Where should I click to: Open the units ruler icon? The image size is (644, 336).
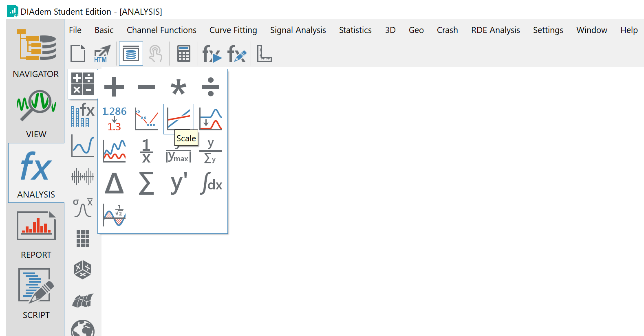[x=264, y=53]
